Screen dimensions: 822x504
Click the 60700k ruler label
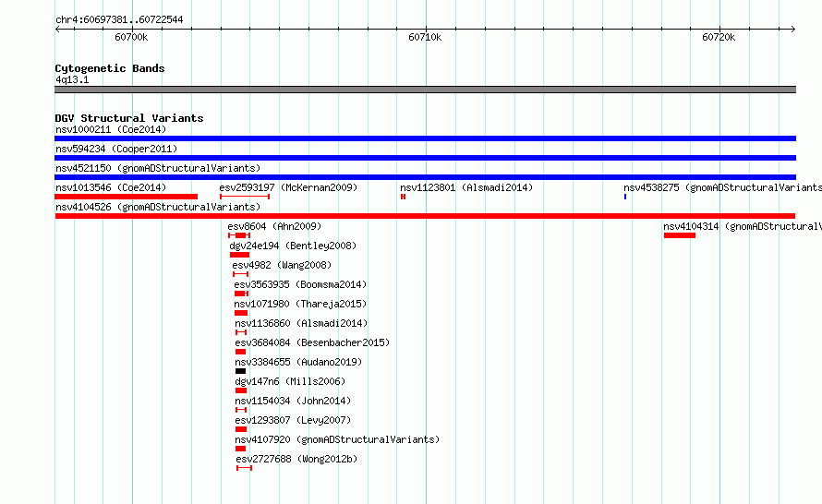(x=131, y=37)
